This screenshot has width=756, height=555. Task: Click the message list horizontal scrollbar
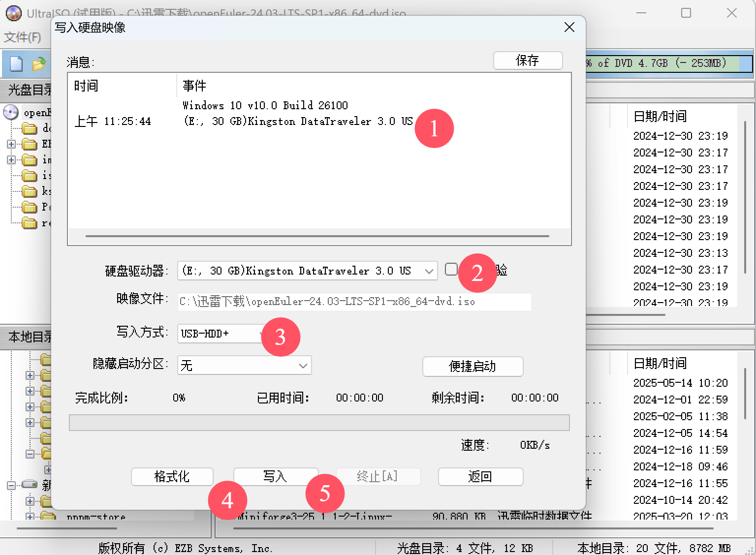tap(317, 236)
